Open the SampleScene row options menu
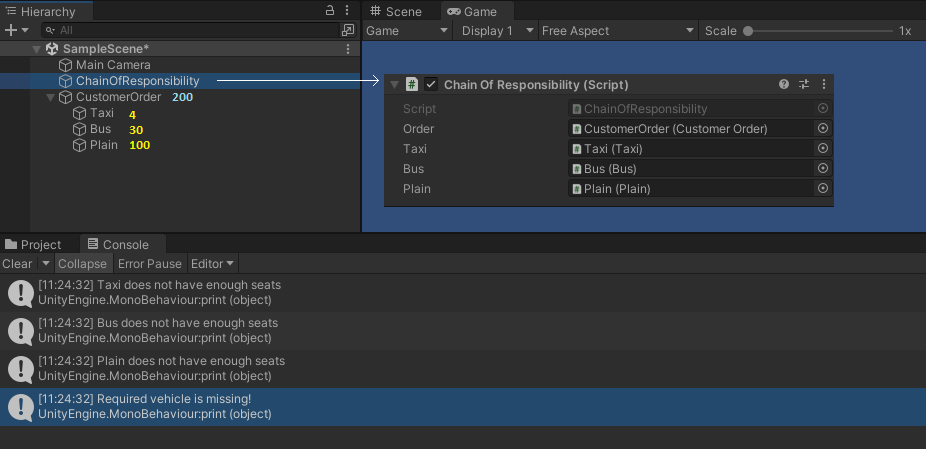This screenshot has height=449, width=926. point(348,49)
